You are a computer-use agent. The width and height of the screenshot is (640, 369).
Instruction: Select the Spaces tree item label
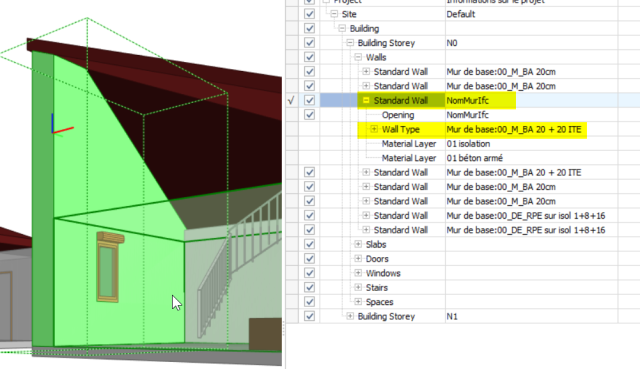pos(379,302)
